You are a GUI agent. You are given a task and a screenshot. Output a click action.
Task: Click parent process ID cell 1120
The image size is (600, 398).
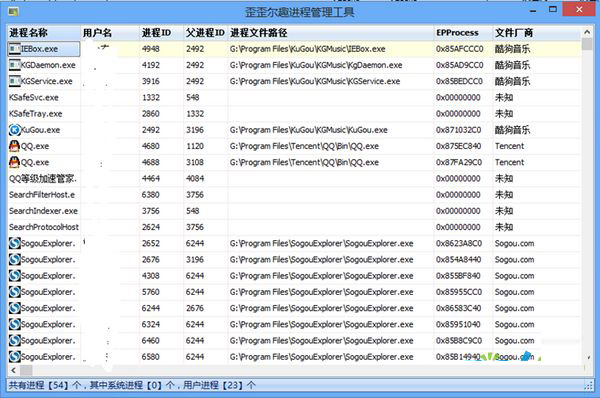[195, 146]
